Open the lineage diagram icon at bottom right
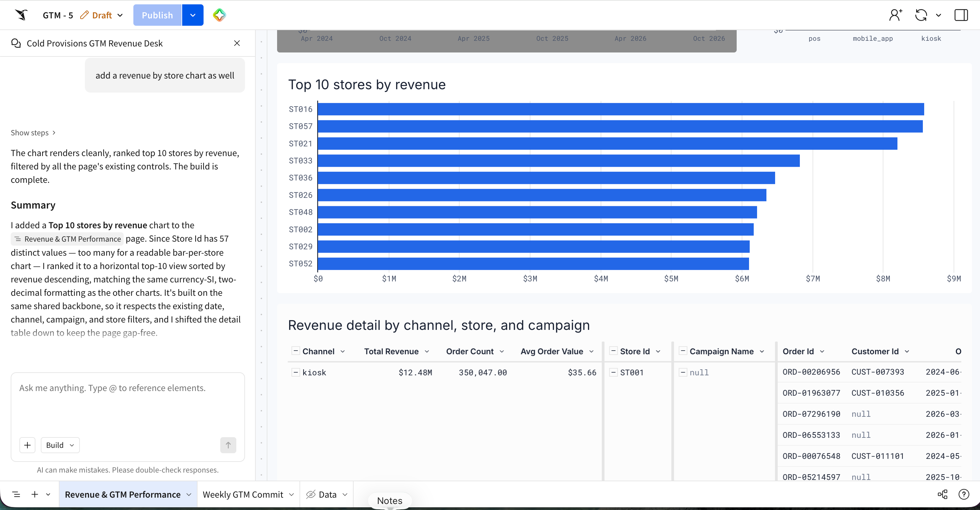The image size is (980, 510). [x=942, y=494]
